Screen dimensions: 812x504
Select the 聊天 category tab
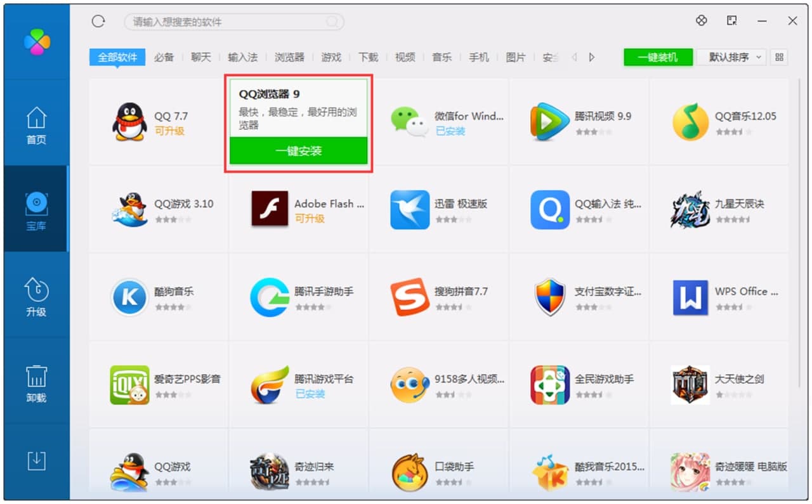point(200,57)
